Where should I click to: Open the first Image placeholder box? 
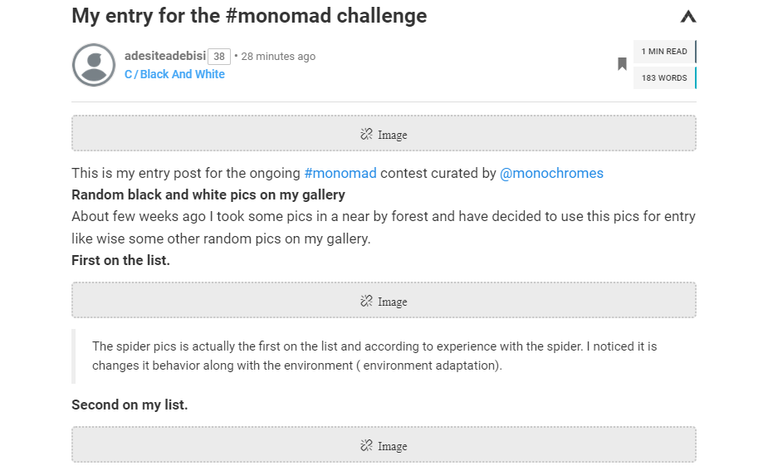(x=384, y=134)
